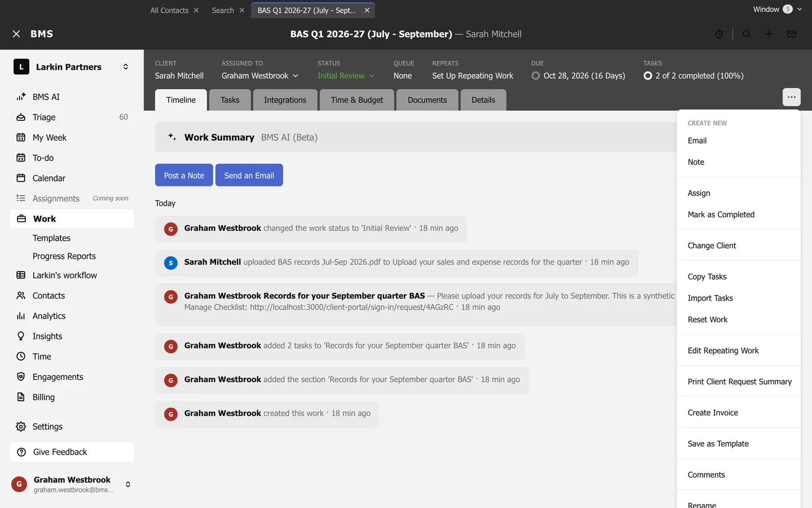Click the Sarah Mitchell client name
Screen dimensions: 812x508
click(179, 76)
